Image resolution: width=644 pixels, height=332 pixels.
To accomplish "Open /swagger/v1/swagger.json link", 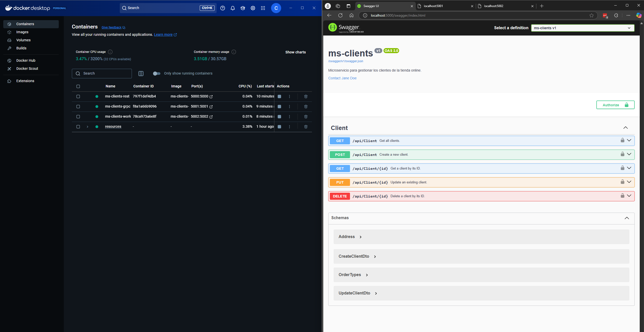I will pyautogui.click(x=345, y=61).
